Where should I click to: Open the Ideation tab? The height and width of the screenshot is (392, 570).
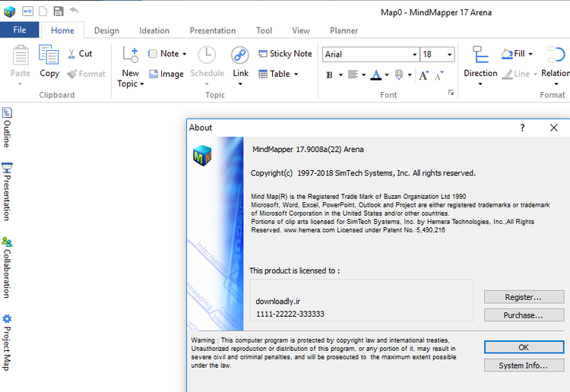click(x=154, y=30)
